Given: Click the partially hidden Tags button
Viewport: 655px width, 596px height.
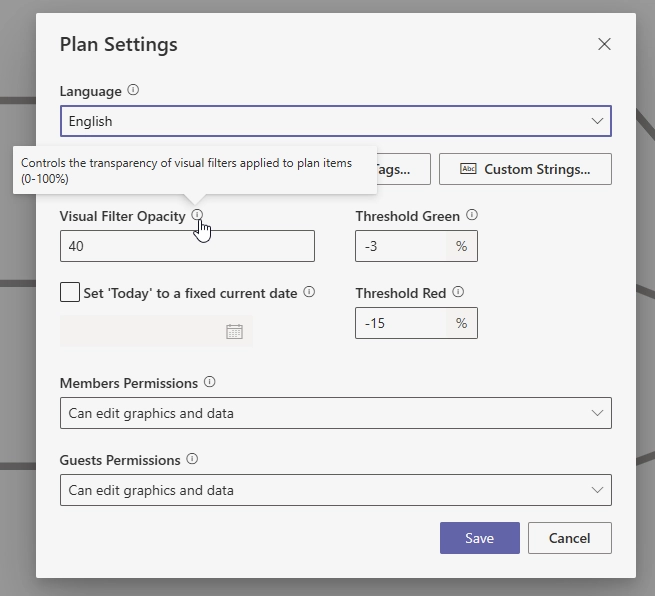Looking at the screenshot, I should point(402,169).
